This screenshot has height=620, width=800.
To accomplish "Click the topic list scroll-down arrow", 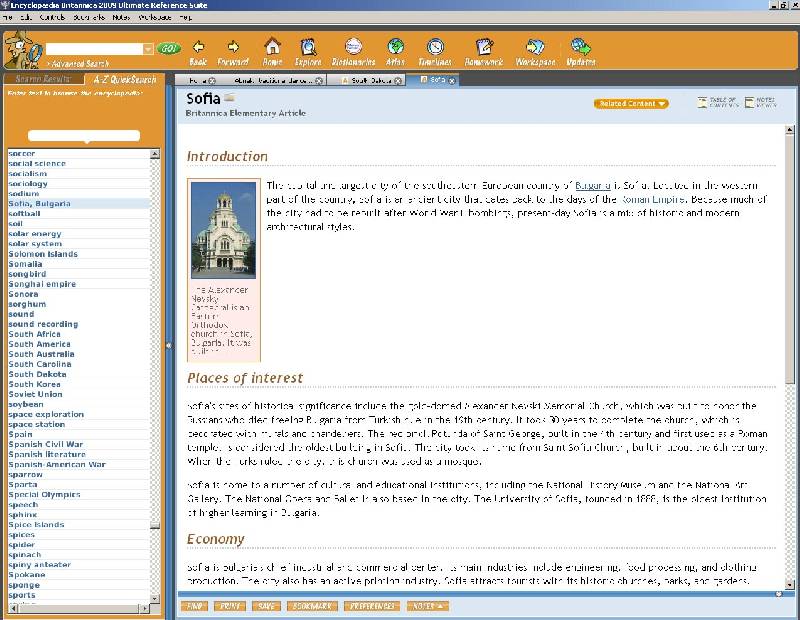I will coord(155,598).
